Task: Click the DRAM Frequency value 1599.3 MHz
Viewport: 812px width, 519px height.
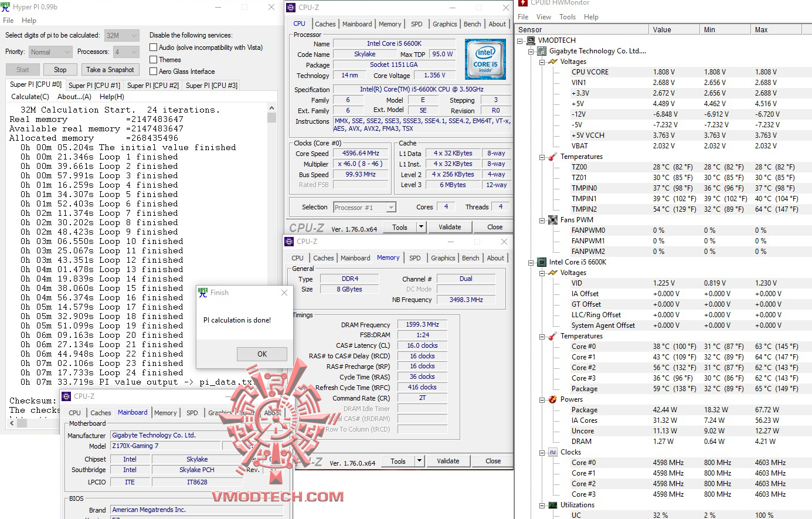Action: (x=422, y=324)
